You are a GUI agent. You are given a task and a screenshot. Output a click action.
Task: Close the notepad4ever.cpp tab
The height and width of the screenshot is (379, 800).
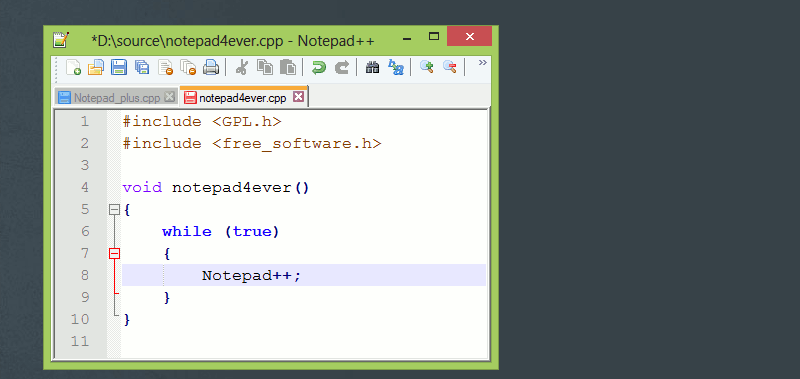(298, 97)
